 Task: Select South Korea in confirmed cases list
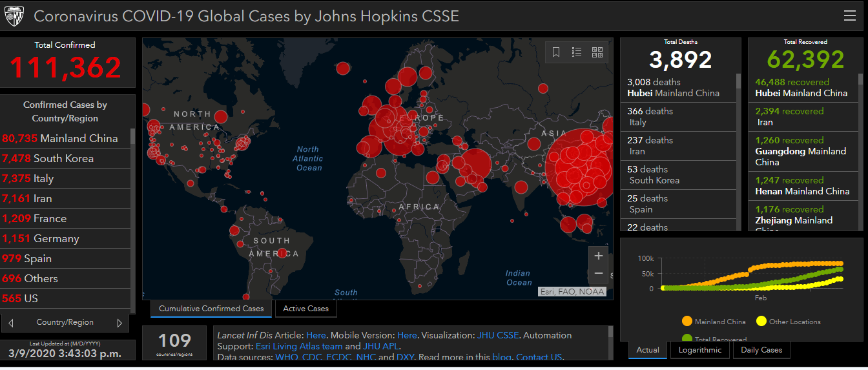point(63,158)
